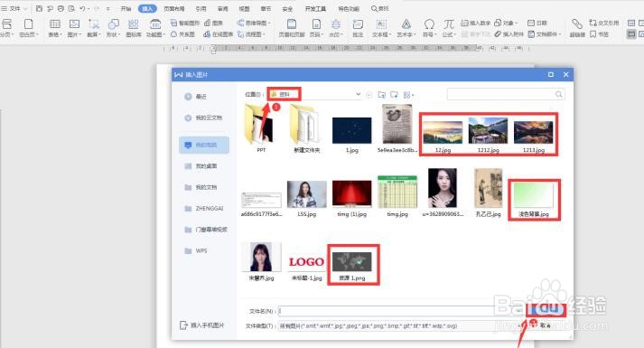
Task: Select the LSS.jpg portrait image
Action: [306, 199]
